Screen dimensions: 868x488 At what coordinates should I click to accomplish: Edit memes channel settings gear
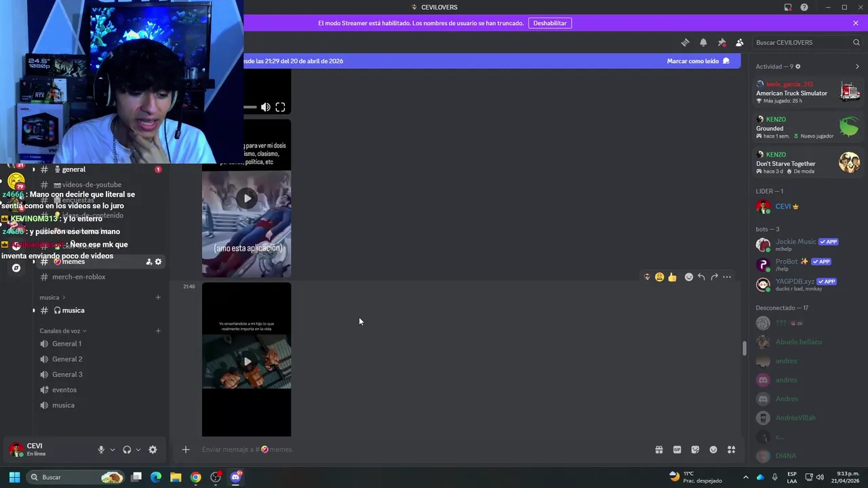(x=158, y=262)
